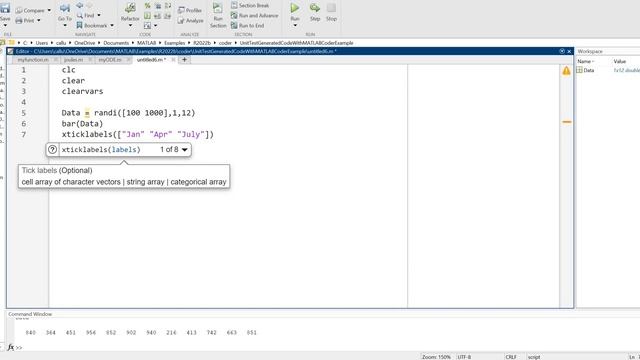Click the Uncomment icon beside Comment
Image resolution: width=640 pixels, height=360 pixels.
(x=158, y=6)
